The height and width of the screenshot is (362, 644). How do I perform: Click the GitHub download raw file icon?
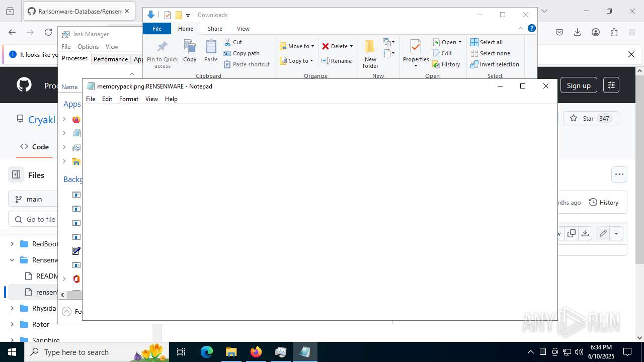pyautogui.click(x=585, y=233)
